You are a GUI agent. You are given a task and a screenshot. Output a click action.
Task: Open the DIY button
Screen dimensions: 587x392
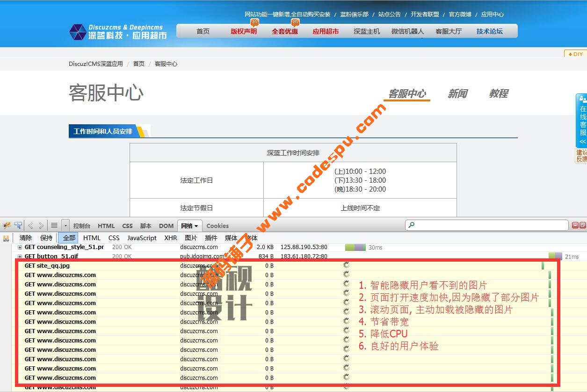click(x=575, y=54)
